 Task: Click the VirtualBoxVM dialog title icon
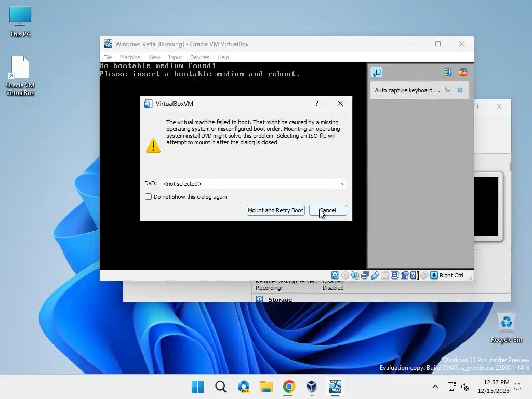pos(148,103)
